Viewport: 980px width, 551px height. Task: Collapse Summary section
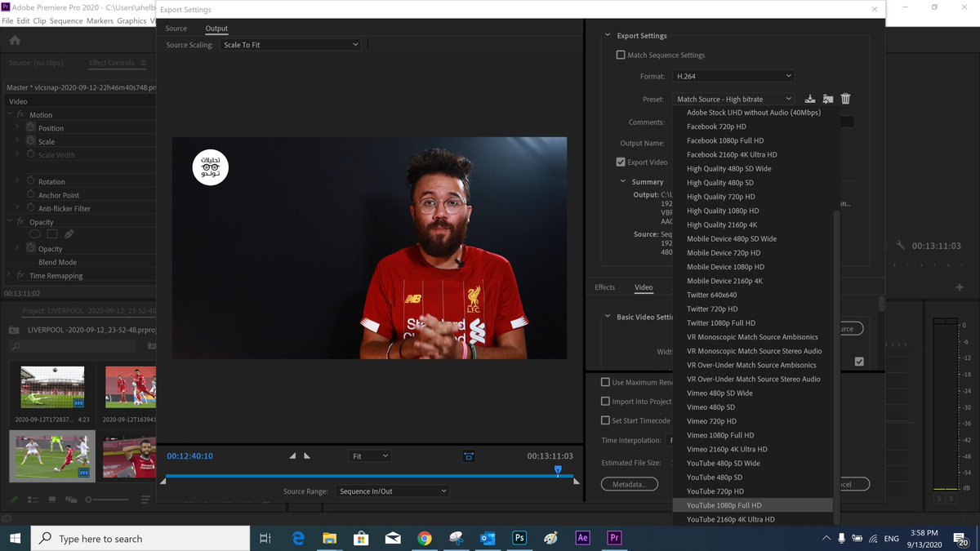pyautogui.click(x=623, y=181)
